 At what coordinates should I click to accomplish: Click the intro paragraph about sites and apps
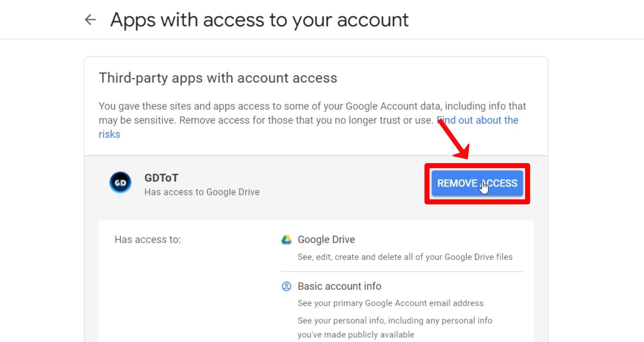[x=312, y=120]
